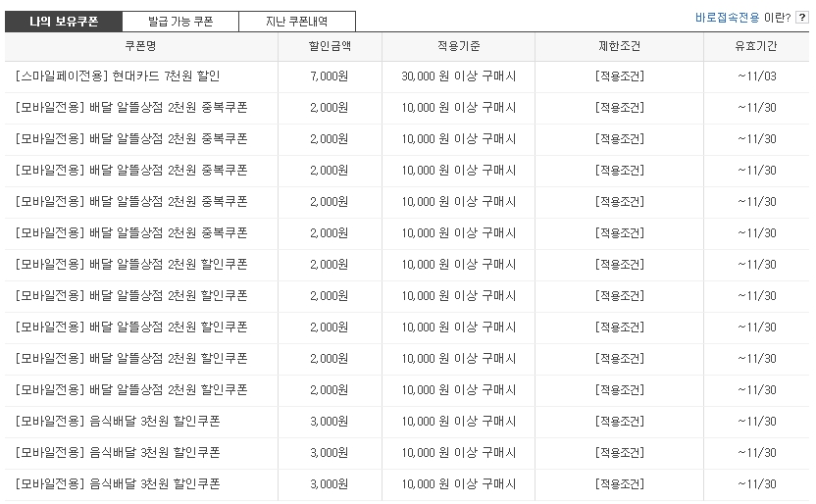
Task: Select the 현대카드 7천원 할인 coupon name
Action: (x=119, y=76)
